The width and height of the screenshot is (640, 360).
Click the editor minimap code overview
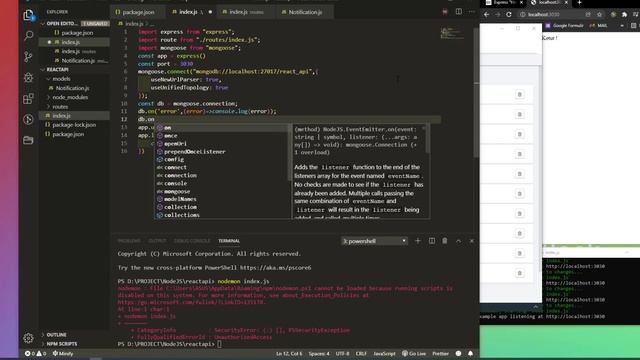pos(452,33)
